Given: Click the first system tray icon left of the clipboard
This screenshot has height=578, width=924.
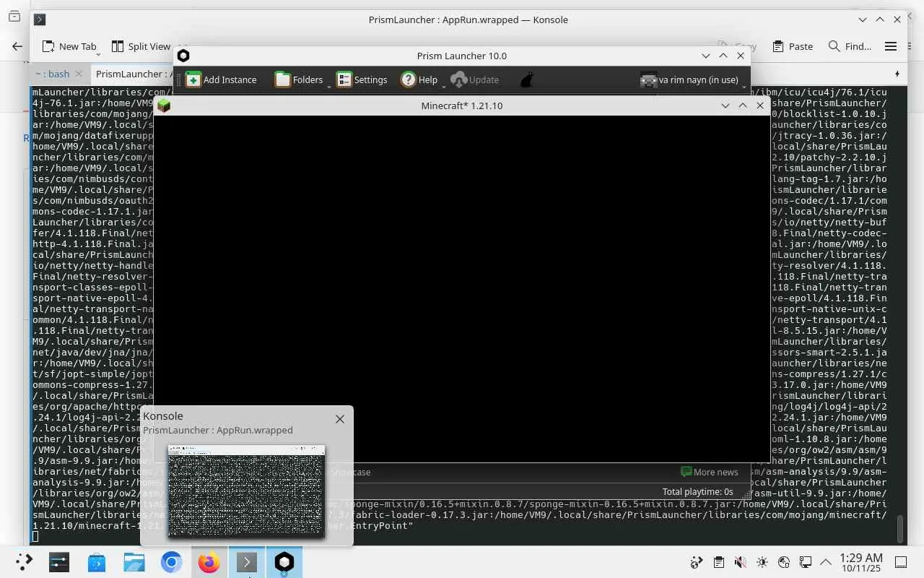Looking at the screenshot, I should [697, 562].
